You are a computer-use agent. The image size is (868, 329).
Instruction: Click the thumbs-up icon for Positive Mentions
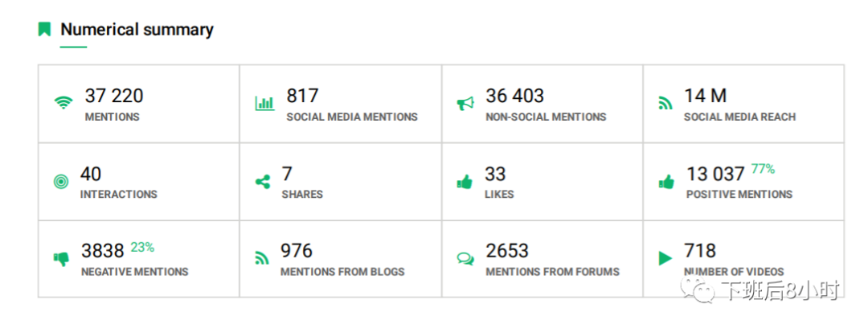click(666, 181)
